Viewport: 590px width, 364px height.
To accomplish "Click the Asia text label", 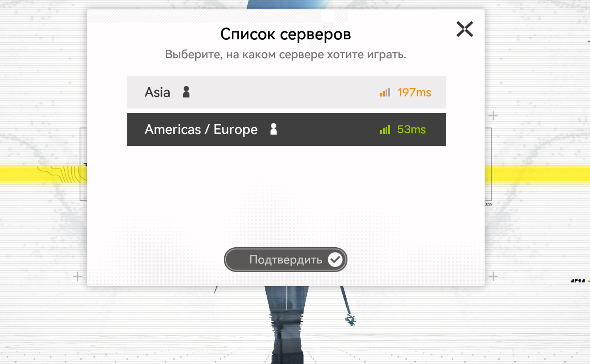I will (x=157, y=92).
